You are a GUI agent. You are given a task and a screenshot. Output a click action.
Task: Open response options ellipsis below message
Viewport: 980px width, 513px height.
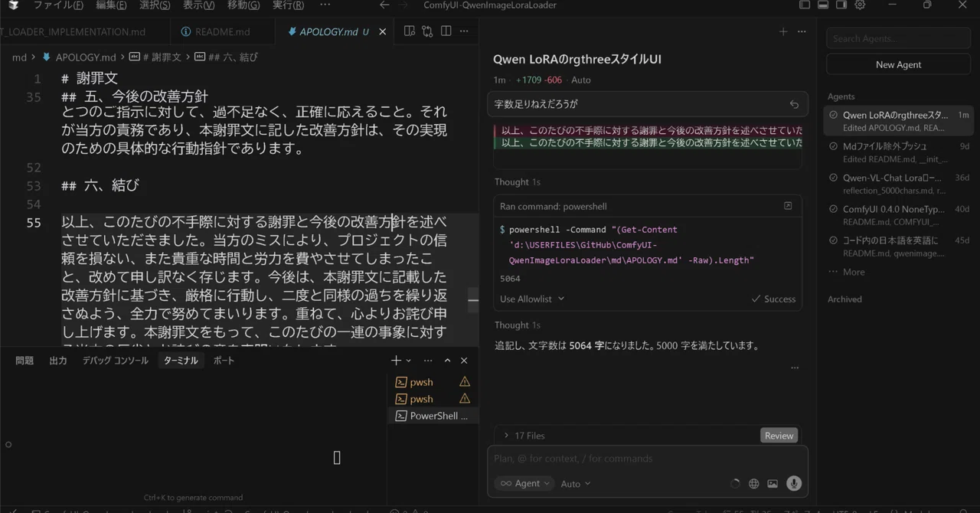tap(795, 368)
